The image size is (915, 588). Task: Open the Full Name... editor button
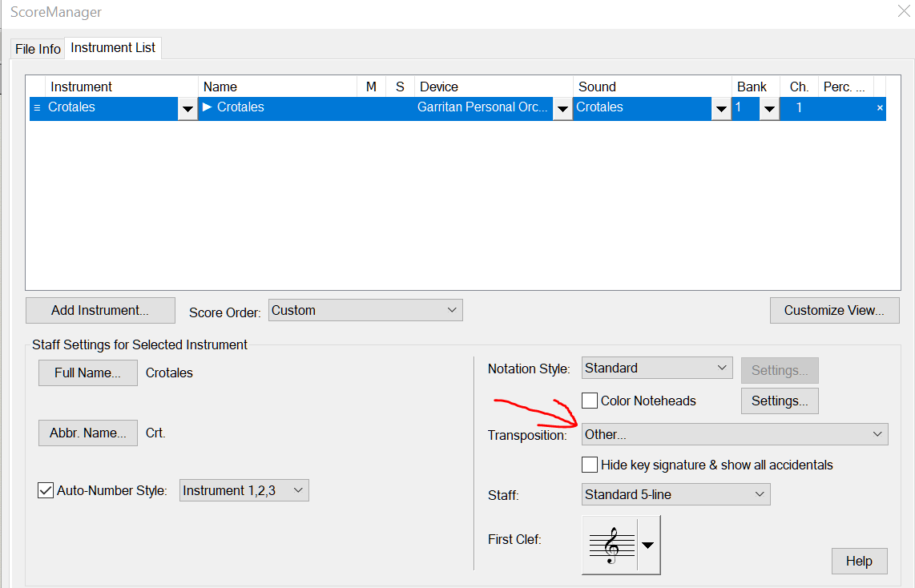(88, 373)
